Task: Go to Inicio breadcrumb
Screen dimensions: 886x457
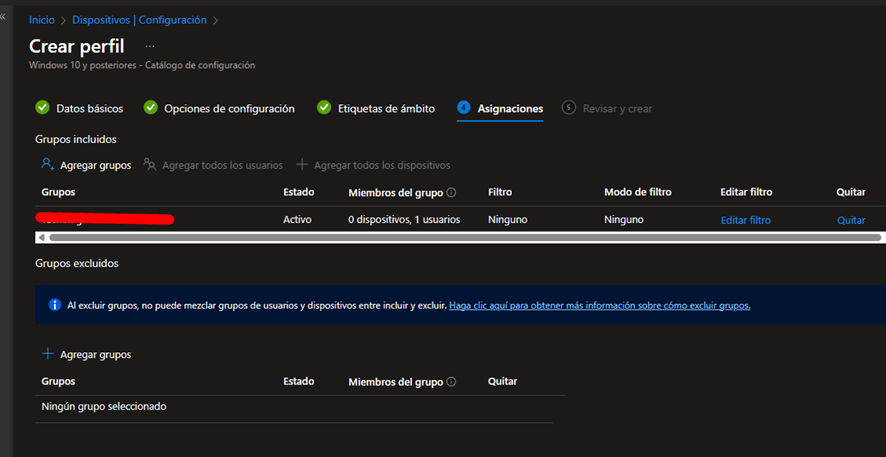Action: [x=42, y=20]
